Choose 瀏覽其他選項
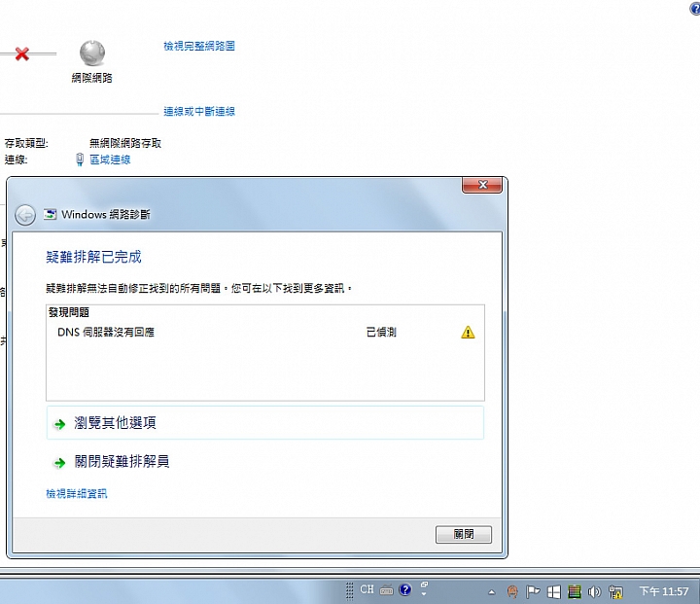This screenshot has width=700, height=604. [265, 423]
